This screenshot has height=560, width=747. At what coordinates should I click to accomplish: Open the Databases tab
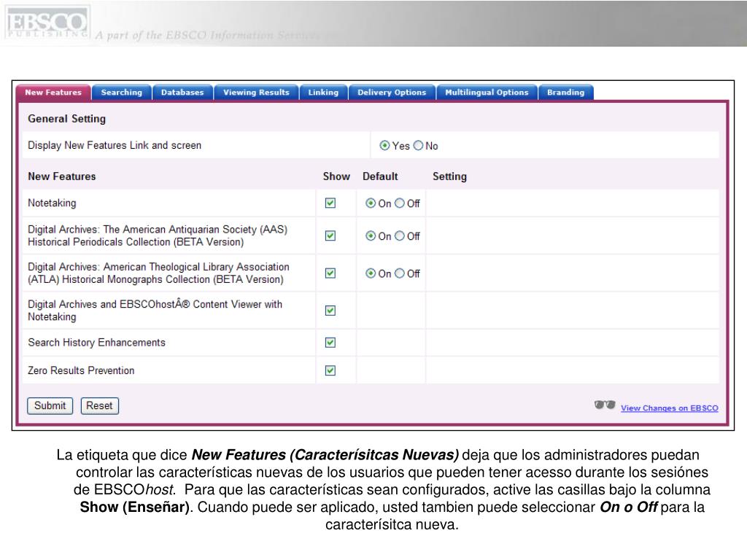(182, 93)
